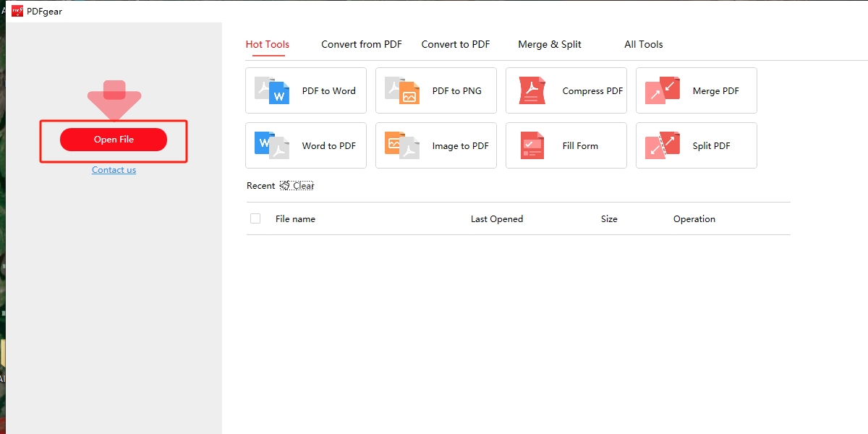Image resolution: width=868 pixels, height=434 pixels.
Task: Open the Merge & Split tab
Action: tap(549, 44)
